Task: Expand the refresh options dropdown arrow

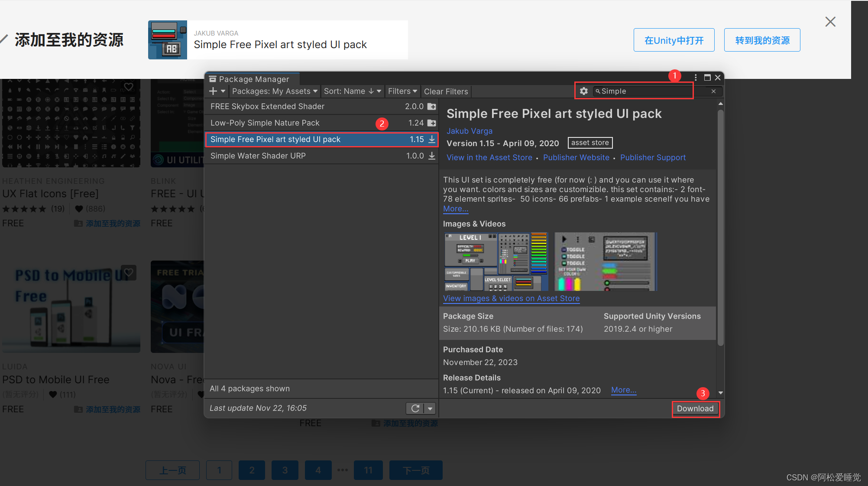Action: coord(430,408)
